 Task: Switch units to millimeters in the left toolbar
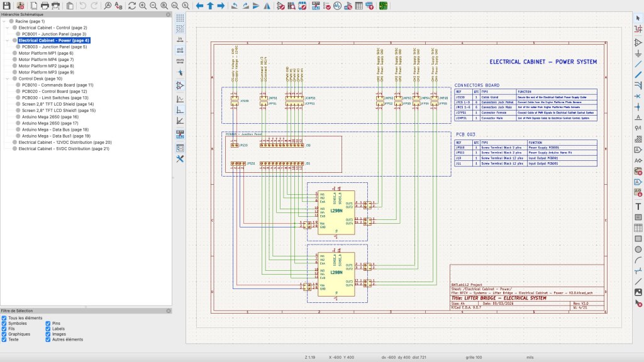180,60
